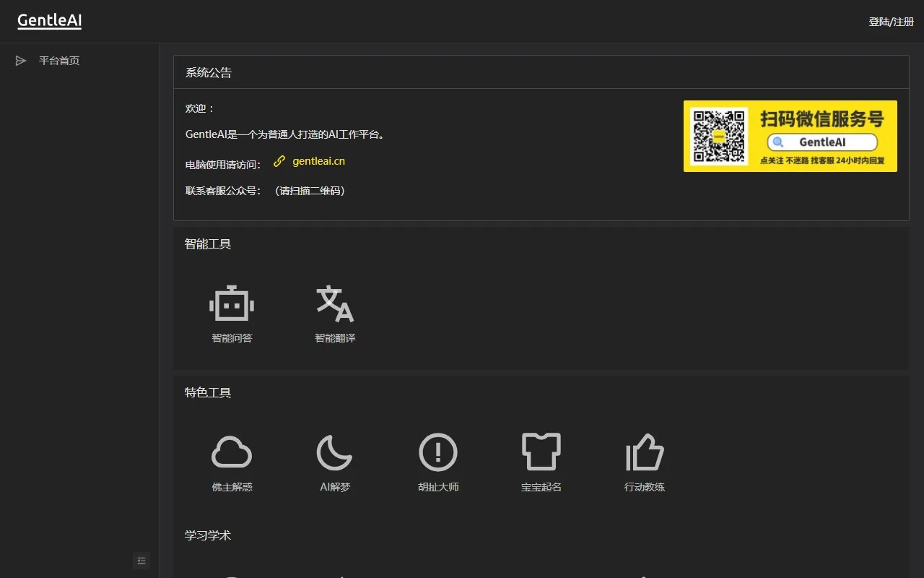This screenshot has height=578, width=924.
Task: Click 登陆/注册 at top right
Action: click(x=891, y=22)
